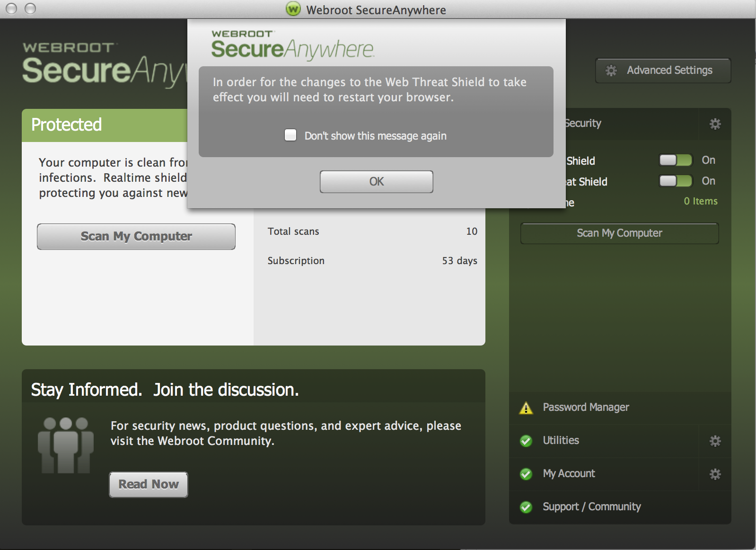Image resolution: width=756 pixels, height=550 pixels.
Task: Click Read Now for Webroot Community
Action: [x=149, y=484]
